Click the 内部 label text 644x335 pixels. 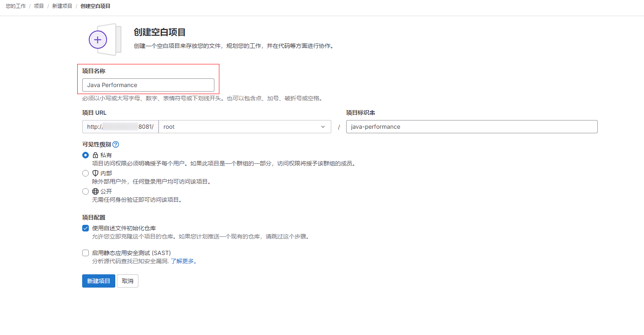point(106,173)
